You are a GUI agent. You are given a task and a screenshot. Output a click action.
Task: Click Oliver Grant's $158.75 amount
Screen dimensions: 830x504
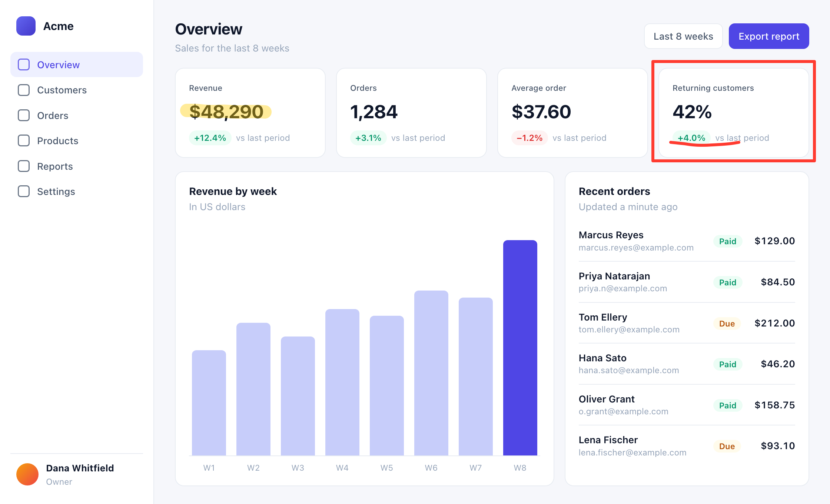pyautogui.click(x=775, y=405)
